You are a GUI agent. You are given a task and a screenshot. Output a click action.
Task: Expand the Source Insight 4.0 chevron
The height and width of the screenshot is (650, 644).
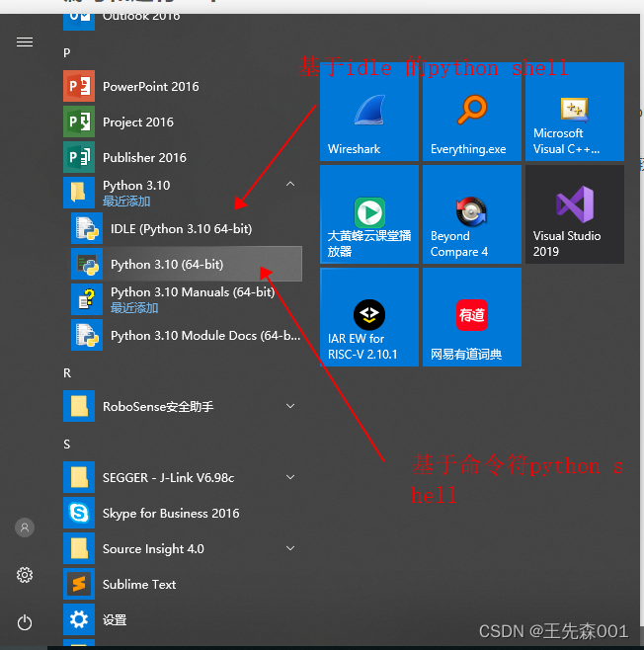[x=290, y=548]
